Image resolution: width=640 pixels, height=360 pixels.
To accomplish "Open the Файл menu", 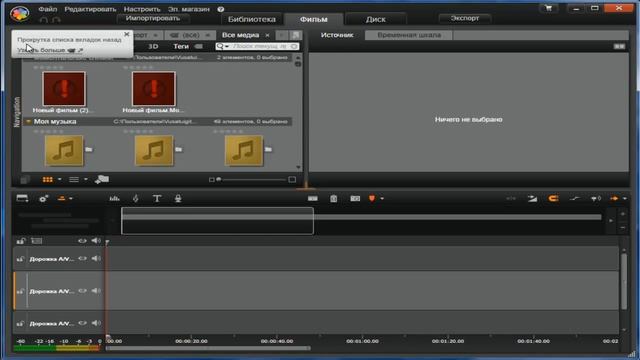I will pyautogui.click(x=48, y=9).
